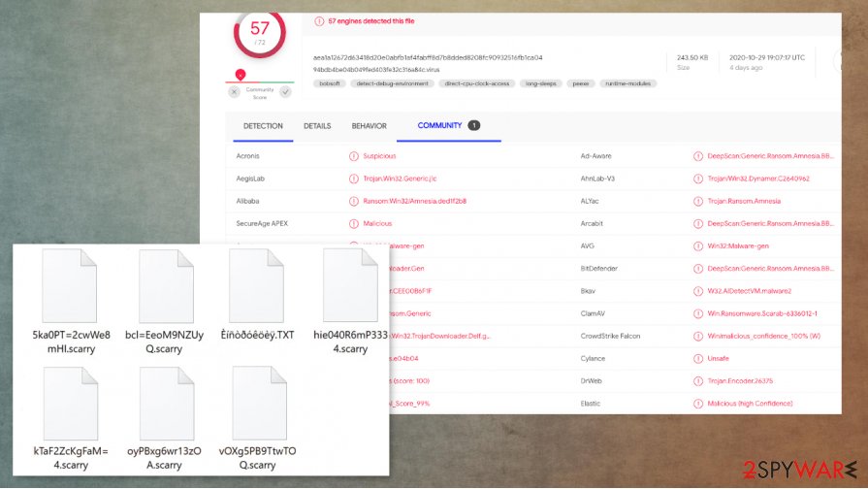Click the community score upvote check icon

[x=286, y=92]
